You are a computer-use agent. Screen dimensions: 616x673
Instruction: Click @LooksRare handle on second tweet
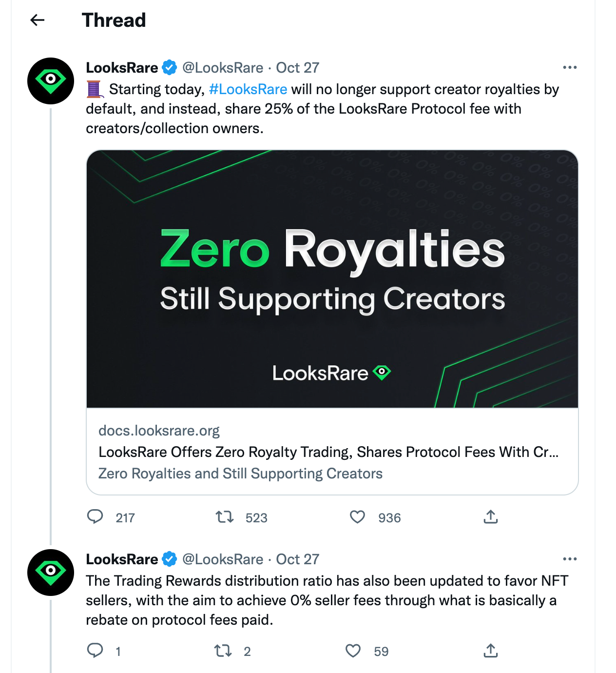pos(223,559)
